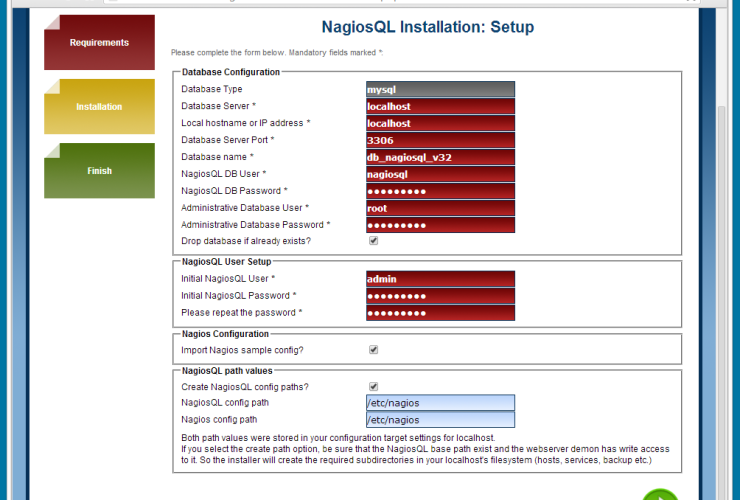Focus the Please repeat the password field
The height and width of the screenshot is (500, 740).
pos(440,313)
